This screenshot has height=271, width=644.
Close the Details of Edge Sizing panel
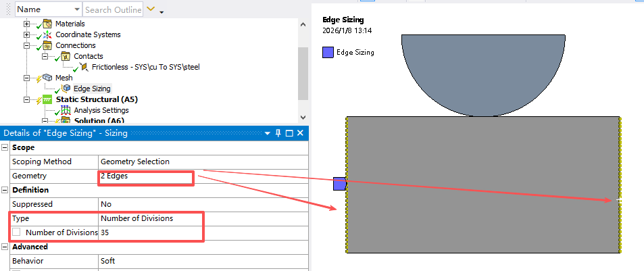300,133
